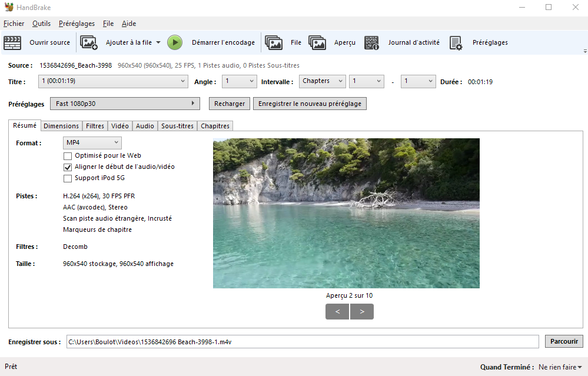
Task: Click the Parcourir button
Action: (x=564, y=341)
